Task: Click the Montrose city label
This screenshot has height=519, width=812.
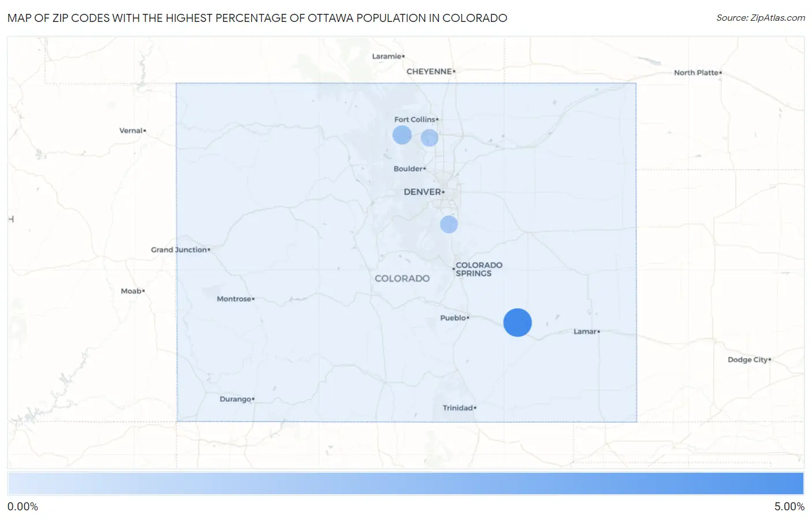Action: click(x=234, y=298)
